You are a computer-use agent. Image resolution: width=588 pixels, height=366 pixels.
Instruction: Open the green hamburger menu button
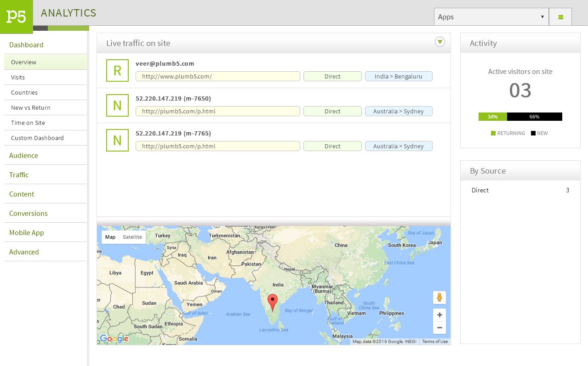(560, 17)
